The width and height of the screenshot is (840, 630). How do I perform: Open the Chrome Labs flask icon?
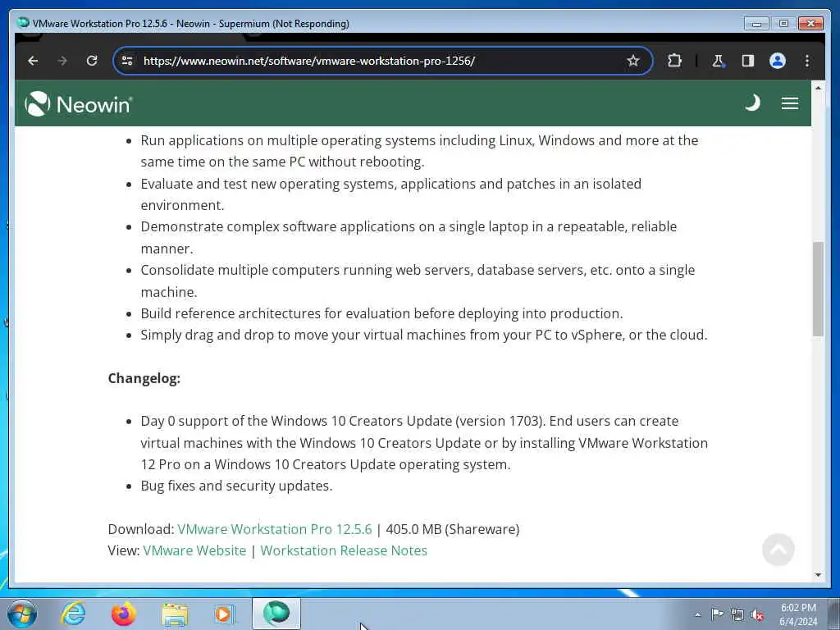tap(718, 61)
